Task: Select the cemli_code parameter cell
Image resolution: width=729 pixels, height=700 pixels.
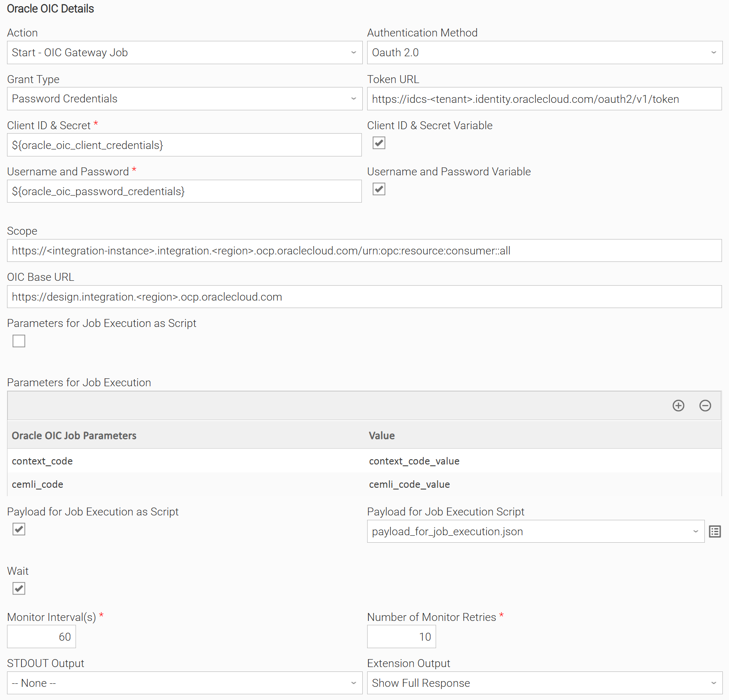Action: [186, 484]
